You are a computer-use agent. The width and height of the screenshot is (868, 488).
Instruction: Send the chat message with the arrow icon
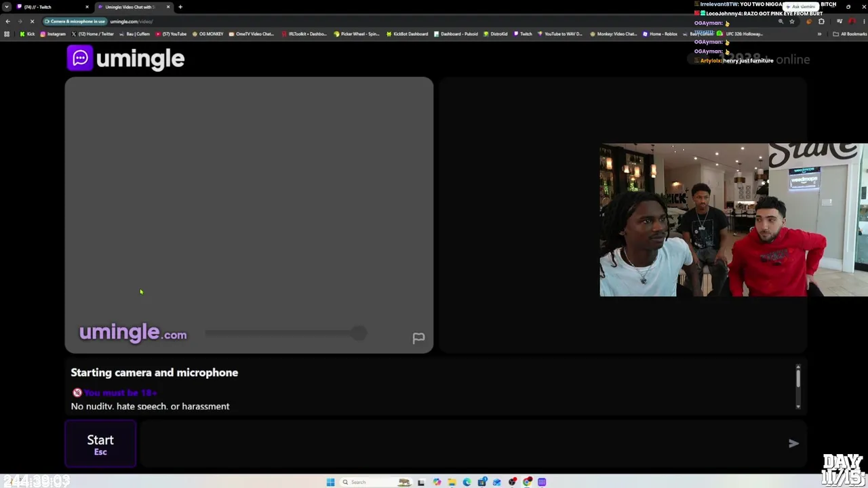(793, 443)
